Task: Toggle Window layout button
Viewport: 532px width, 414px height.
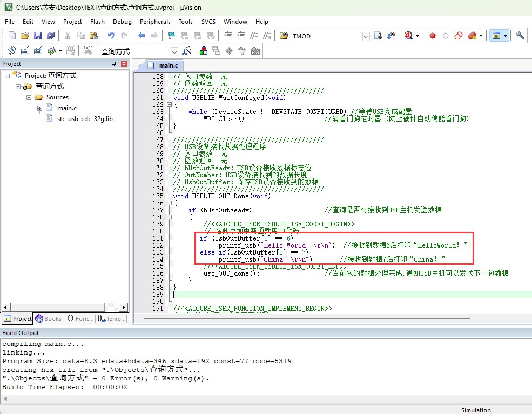Action: pyautogui.click(x=496, y=36)
